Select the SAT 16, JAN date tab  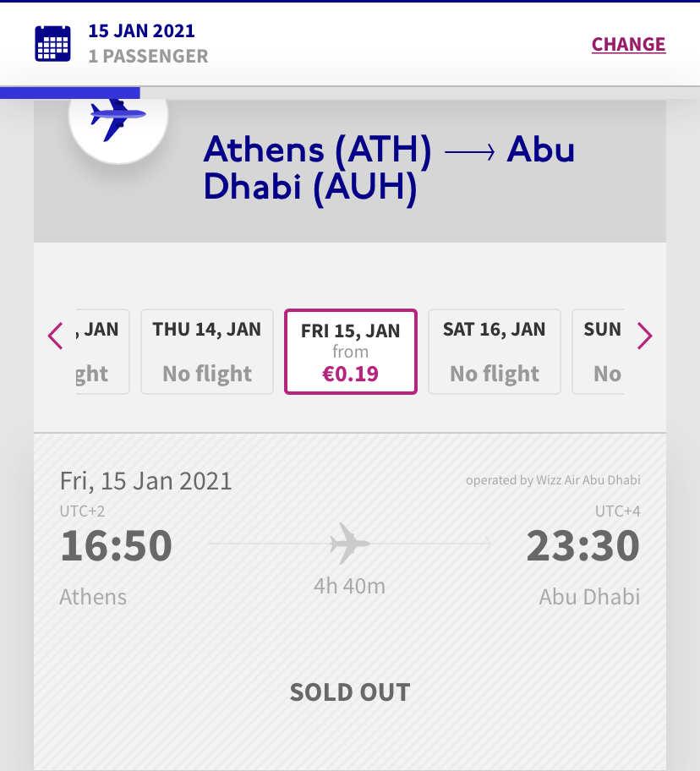click(x=495, y=352)
